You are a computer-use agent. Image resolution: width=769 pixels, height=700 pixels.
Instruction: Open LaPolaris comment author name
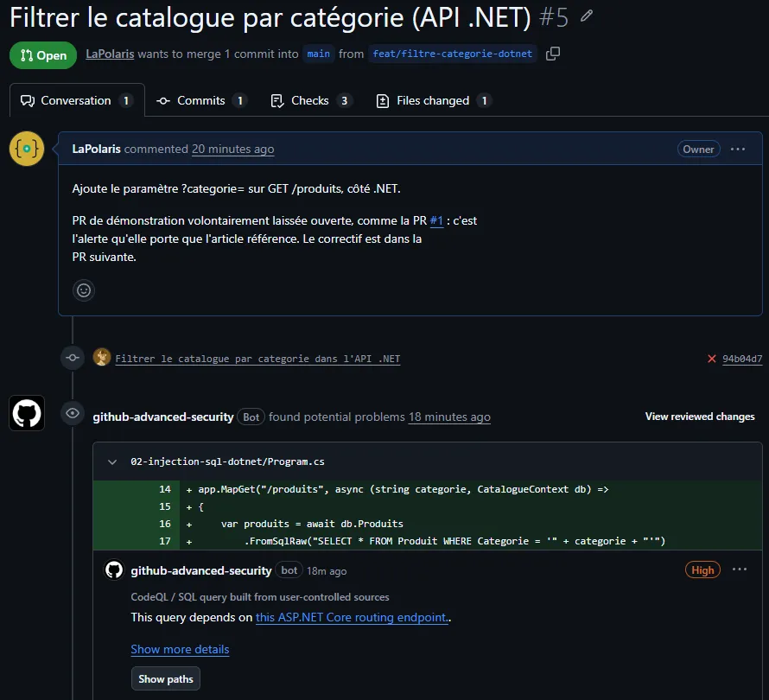(x=96, y=150)
